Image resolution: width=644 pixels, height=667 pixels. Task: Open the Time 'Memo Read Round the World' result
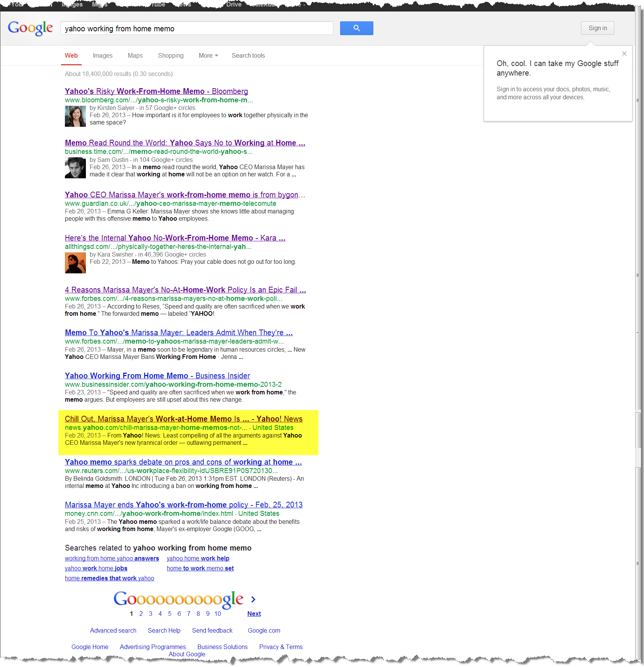(x=185, y=143)
